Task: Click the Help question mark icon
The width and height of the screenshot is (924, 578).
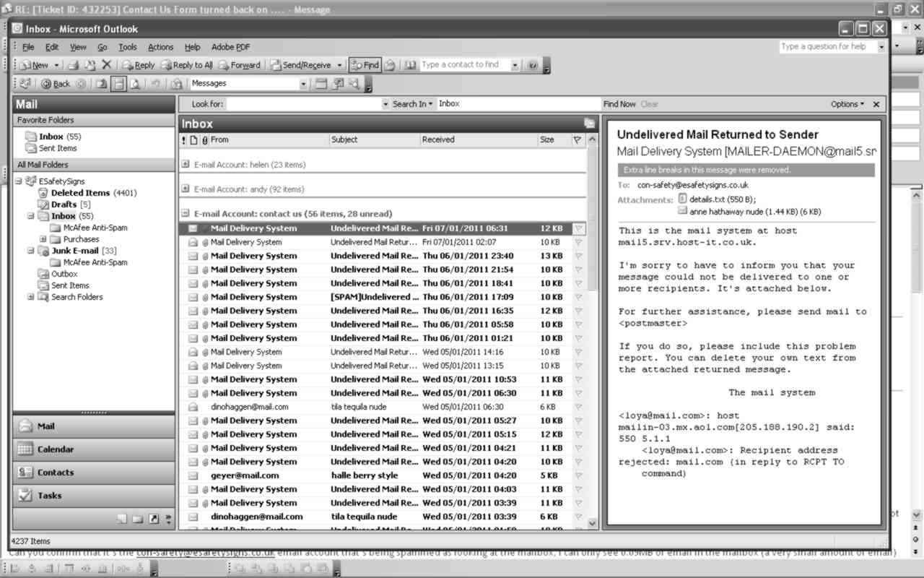Action: click(533, 65)
